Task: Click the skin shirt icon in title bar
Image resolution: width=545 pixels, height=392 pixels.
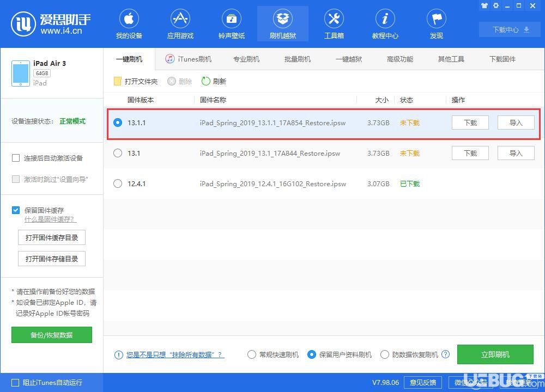Action: click(484, 5)
